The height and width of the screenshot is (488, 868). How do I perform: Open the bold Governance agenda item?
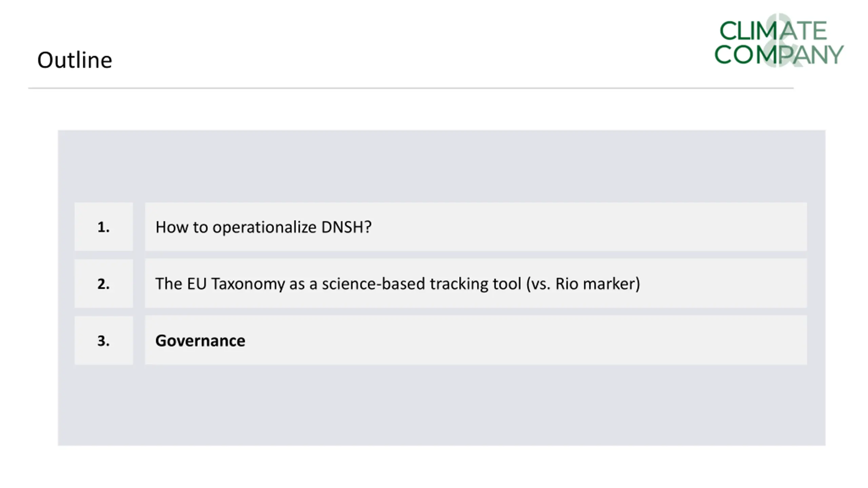pyautogui.click(x=476, y=340)
